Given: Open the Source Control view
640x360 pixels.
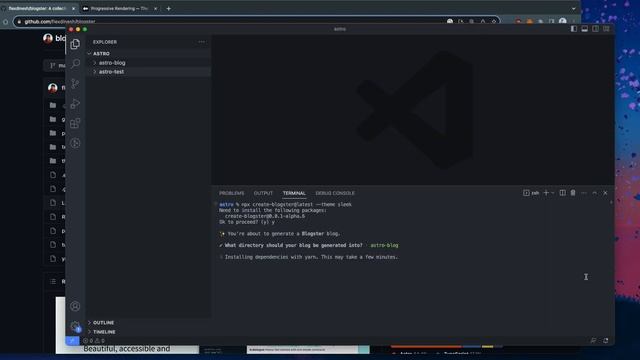Looking at the screenshot, I should point(75,84).
